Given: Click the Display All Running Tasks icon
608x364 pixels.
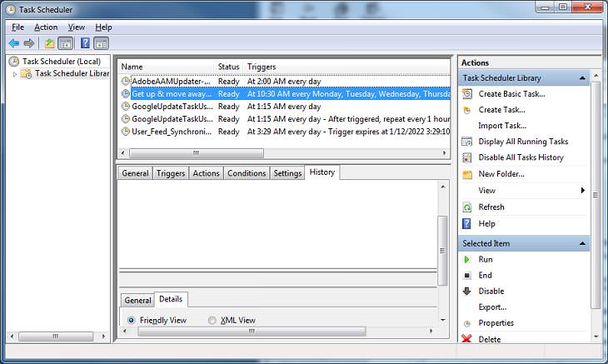Looking at the screenshot, I should [x=467, y=142].
